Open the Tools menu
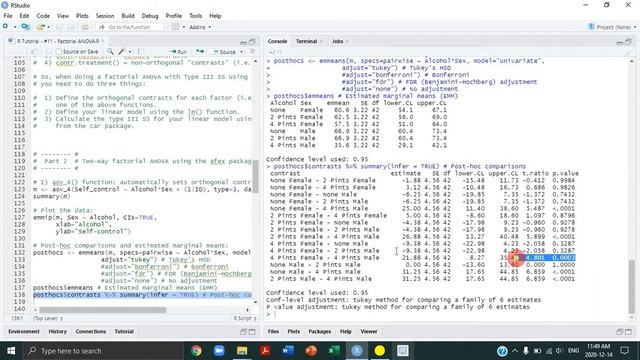This screenshot has height=360, width=640. tap(196, 16)
